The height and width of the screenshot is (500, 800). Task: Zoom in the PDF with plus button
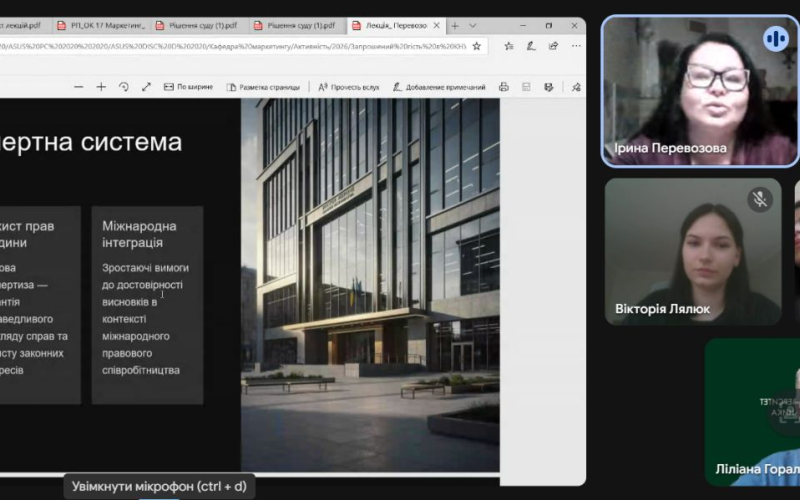pyautogui.click(x=101, y=87)
